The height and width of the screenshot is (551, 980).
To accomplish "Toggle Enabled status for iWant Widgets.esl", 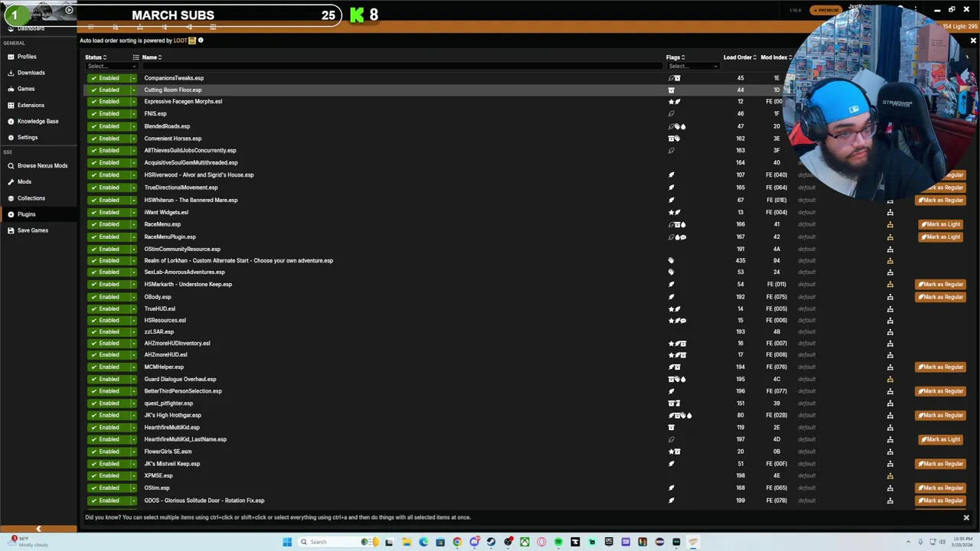I will (x=108, y=212).
